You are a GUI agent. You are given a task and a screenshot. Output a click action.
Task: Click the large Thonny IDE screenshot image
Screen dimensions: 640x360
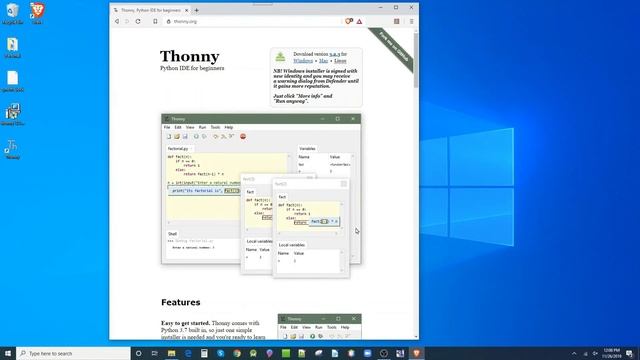(x=261, y=195)
